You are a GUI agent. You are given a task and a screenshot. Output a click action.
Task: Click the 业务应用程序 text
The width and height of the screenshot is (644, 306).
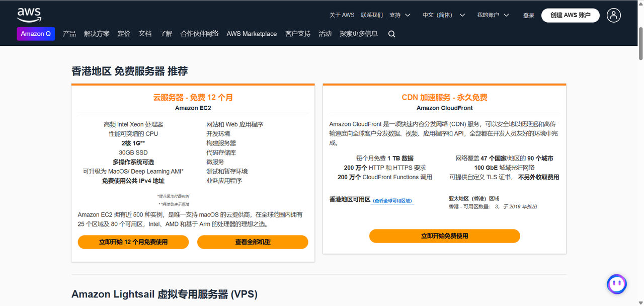pos(224,181)
